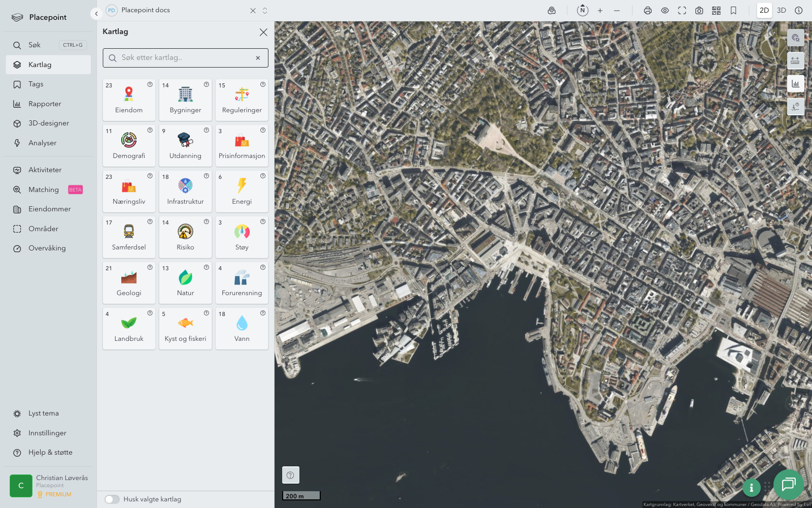The image size is (812, 508).
Task: Open Hjelp & støtte link
Action: pyautogui.click(x=50, y=453)
